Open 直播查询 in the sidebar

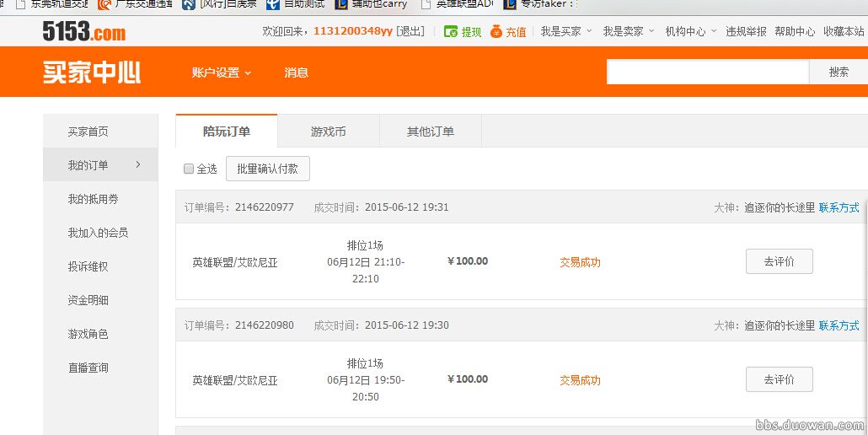point(88,368)
